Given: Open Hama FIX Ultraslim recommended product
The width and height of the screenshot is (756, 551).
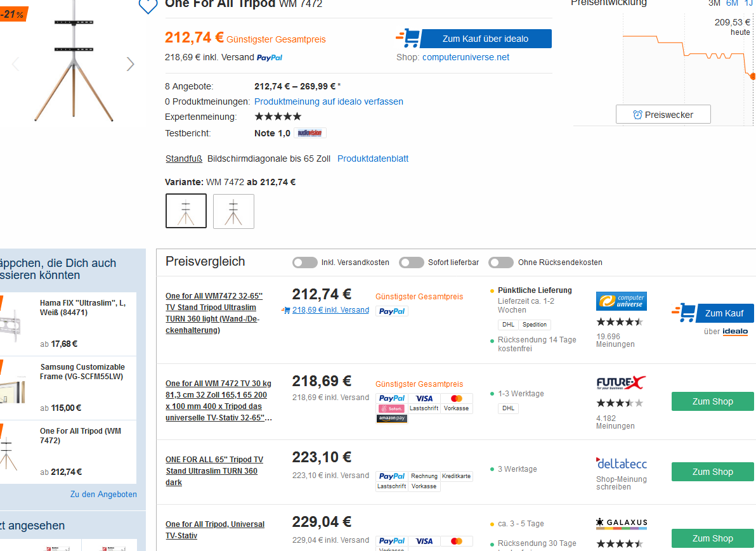Looking at the screenshot, I should [x=82, y=308].
